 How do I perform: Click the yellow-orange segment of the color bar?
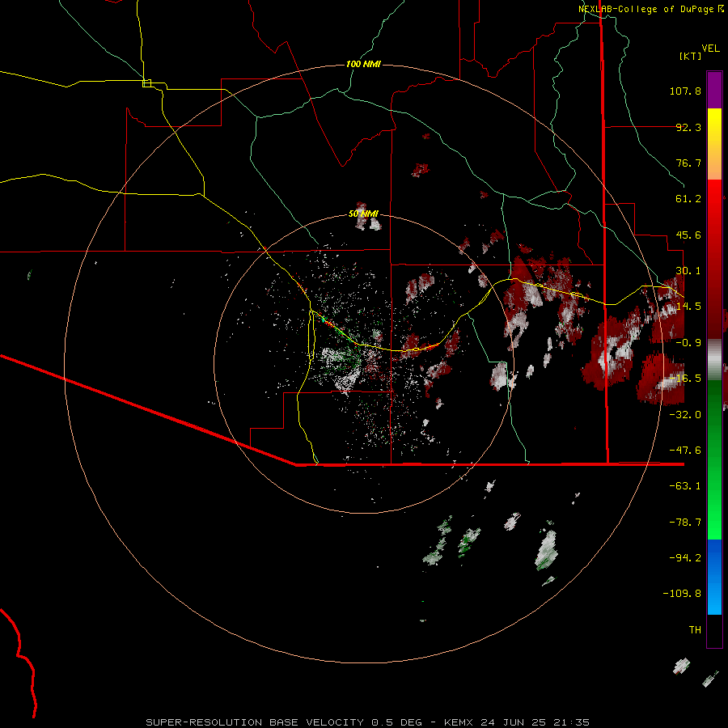pos(714,144)
